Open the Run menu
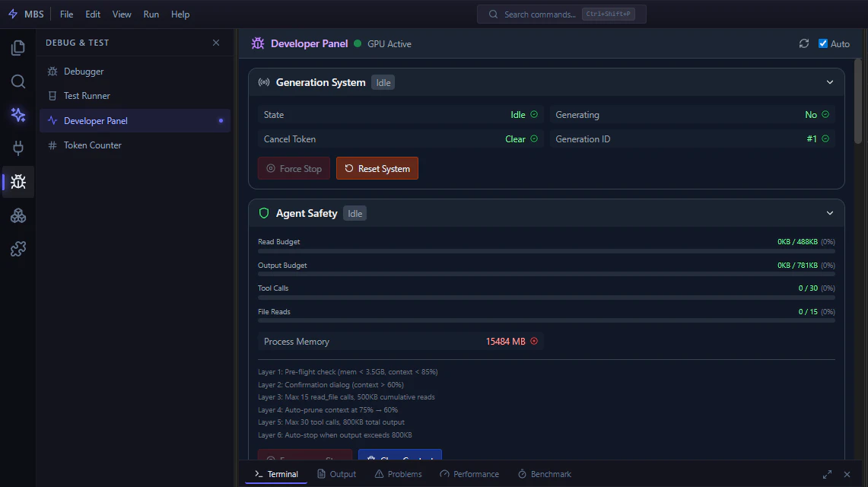This screenshot has width=868, height=487. click(151, 14)
